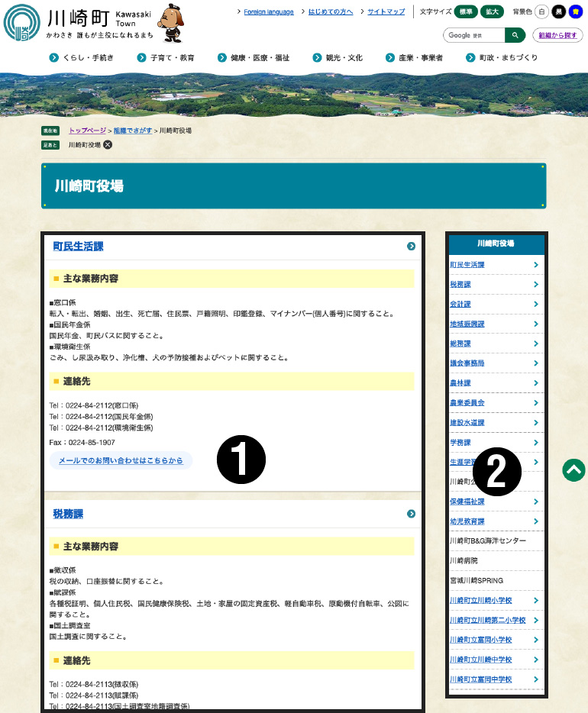Choose the blue background color option
Viewport: 588px width, 713px height.
coord(575,11)
